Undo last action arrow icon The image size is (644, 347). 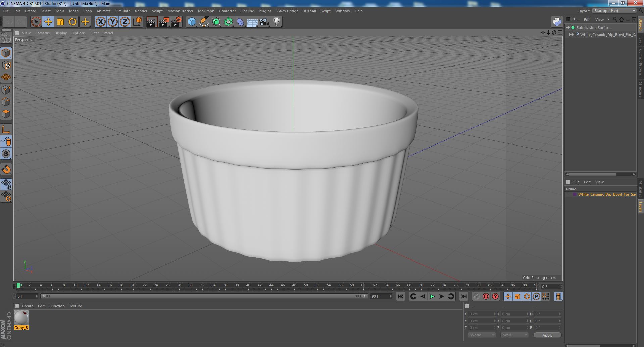[9, 22]
